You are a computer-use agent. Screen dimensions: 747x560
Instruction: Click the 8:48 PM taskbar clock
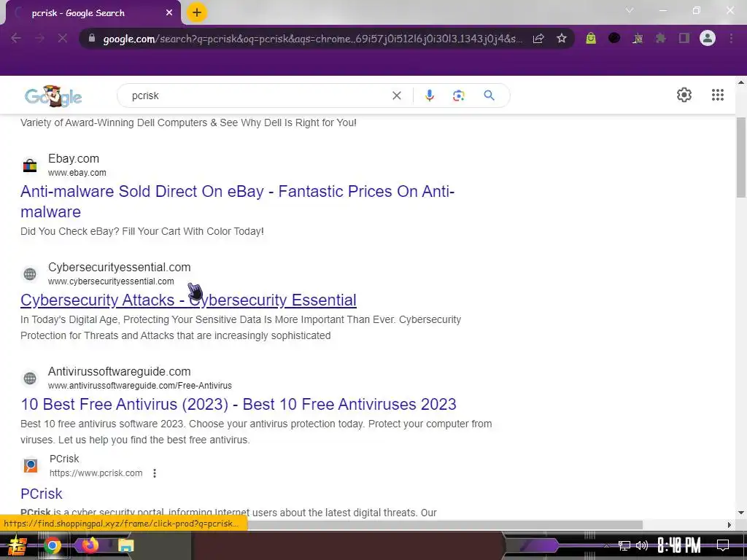tap(679, 545)
